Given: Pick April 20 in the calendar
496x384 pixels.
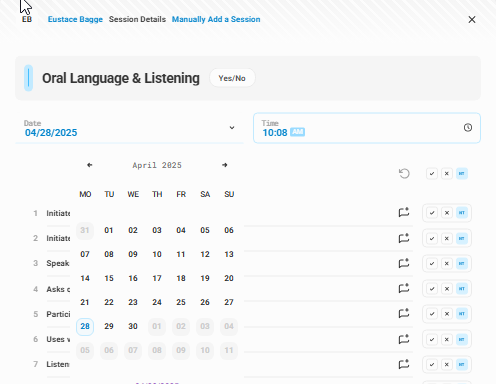Looking at the screenshot, I should (x=229, y=278).
